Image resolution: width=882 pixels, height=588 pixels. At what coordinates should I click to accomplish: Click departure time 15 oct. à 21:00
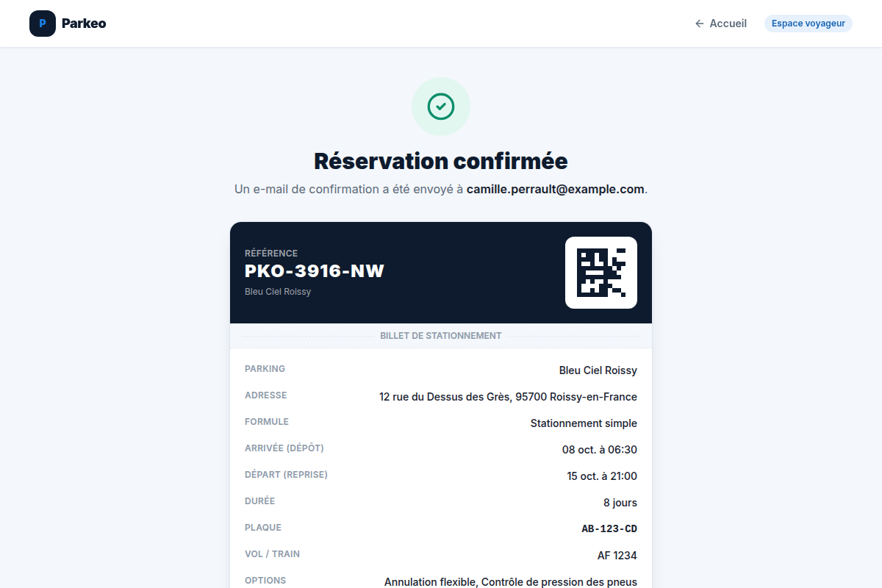[602, 476]
